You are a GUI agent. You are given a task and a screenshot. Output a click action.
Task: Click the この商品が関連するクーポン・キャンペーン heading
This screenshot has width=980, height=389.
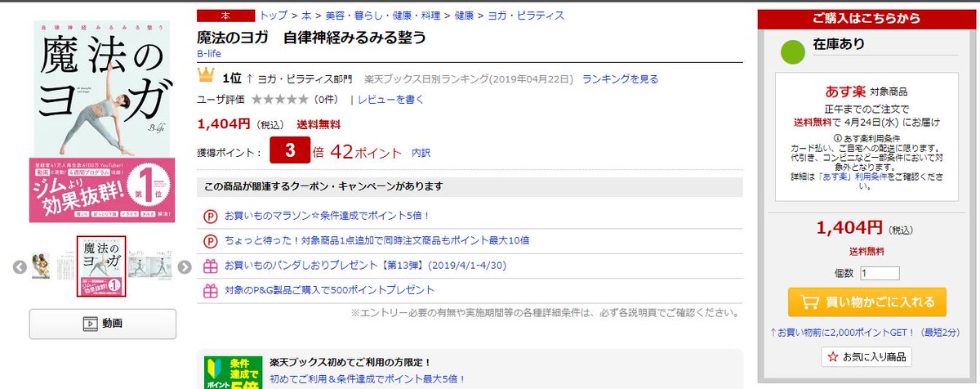[323, 186]
